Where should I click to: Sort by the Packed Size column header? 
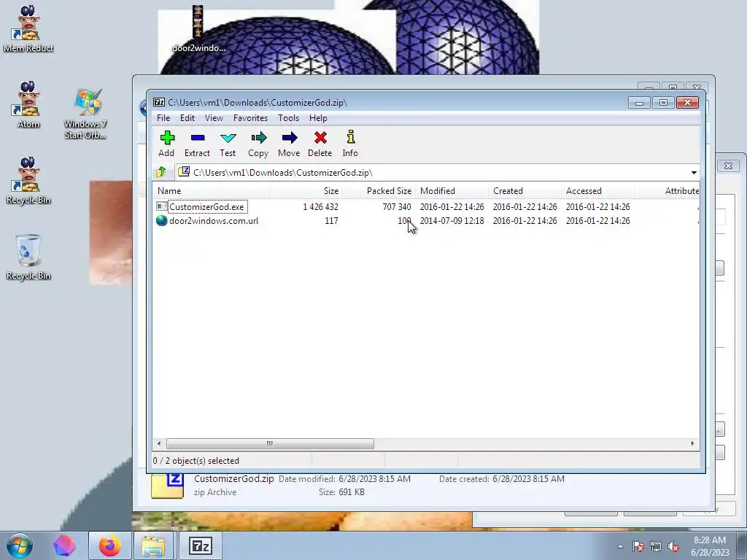pos(379,191)
